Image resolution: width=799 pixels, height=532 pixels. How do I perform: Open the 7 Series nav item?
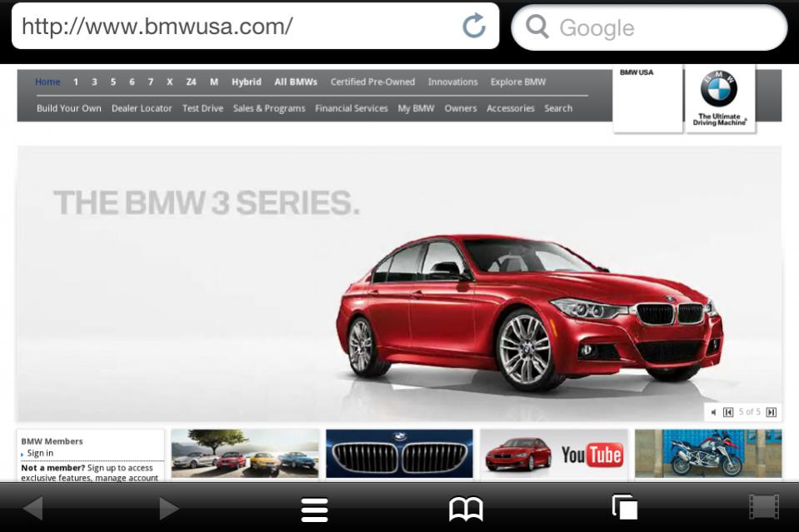tap(151, 82)
